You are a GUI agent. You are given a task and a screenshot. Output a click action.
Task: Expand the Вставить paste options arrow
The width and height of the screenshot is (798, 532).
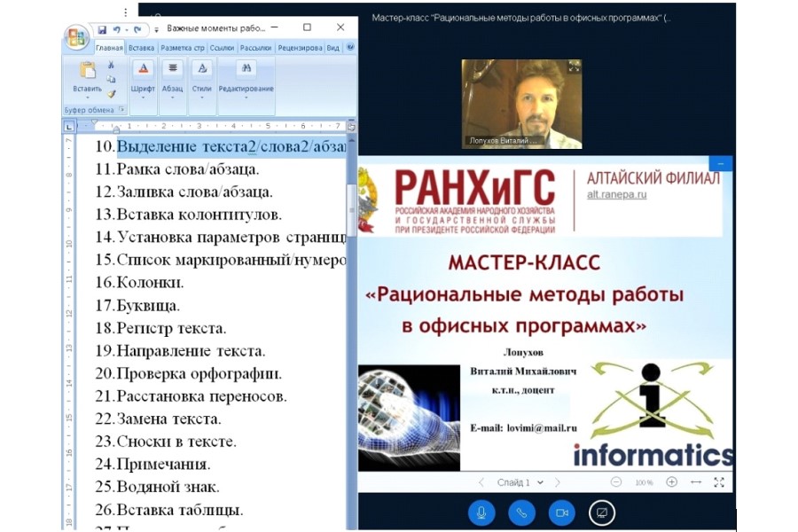tap(87, 98)
